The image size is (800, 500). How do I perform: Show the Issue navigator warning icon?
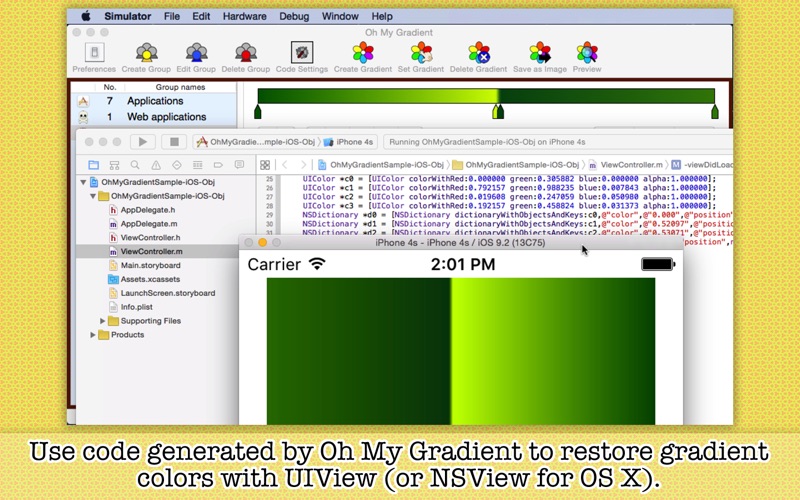coord(156,165)
